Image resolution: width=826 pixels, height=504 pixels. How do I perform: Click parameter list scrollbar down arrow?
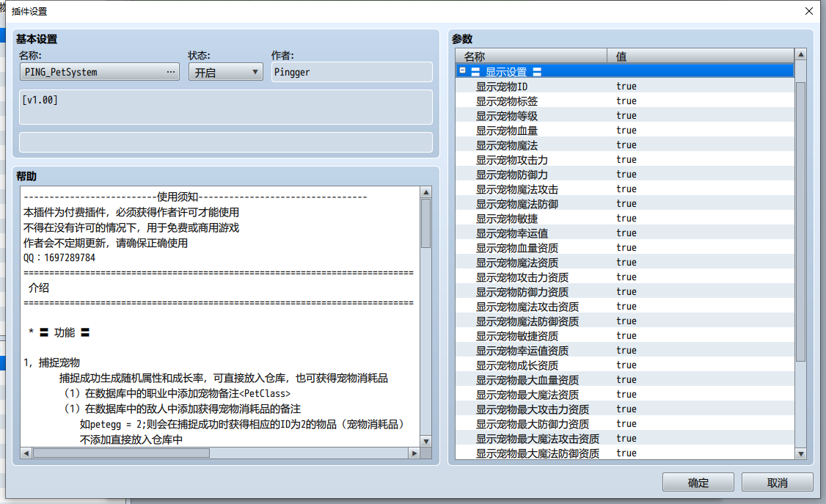pos(801,453)
